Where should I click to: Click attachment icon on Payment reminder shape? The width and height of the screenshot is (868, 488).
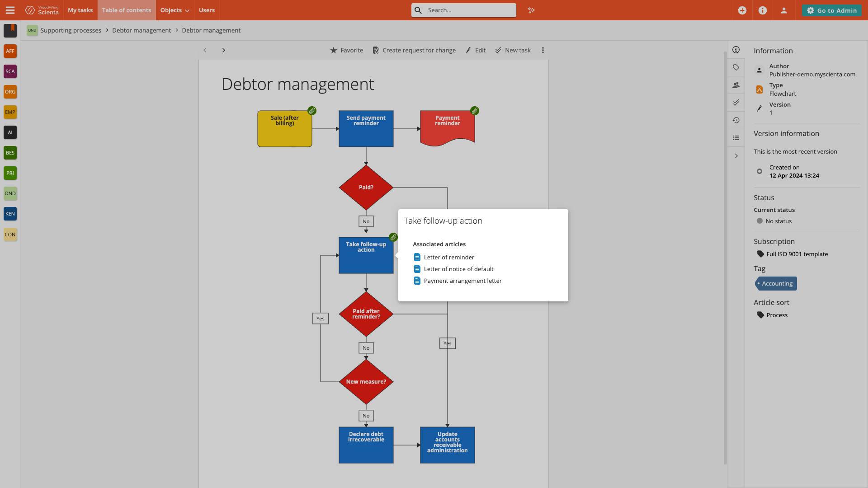point(475,111)
